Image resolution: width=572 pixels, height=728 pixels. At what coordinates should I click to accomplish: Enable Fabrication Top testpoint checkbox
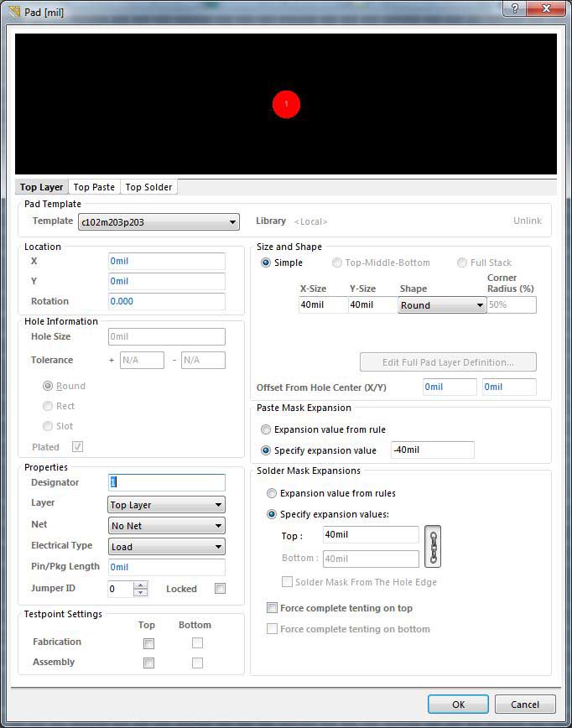[148, 643]
